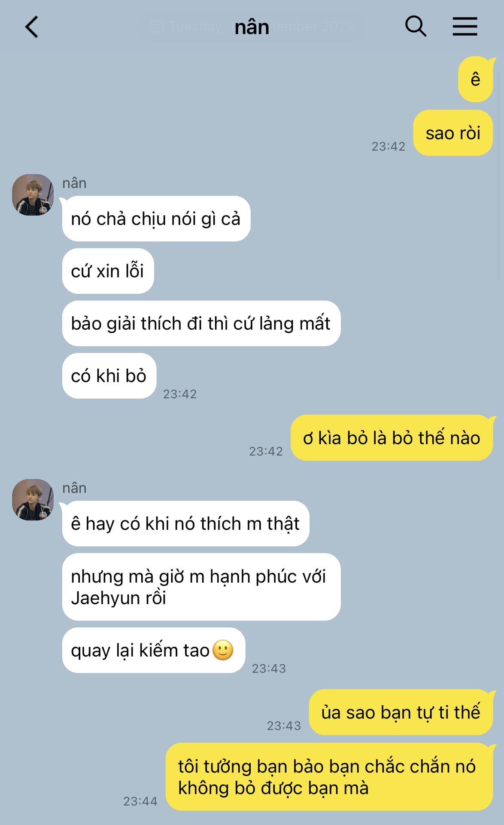Select message mentioning Jaehyun
This screenshot has width=504, height=825.
coord(201,587)
